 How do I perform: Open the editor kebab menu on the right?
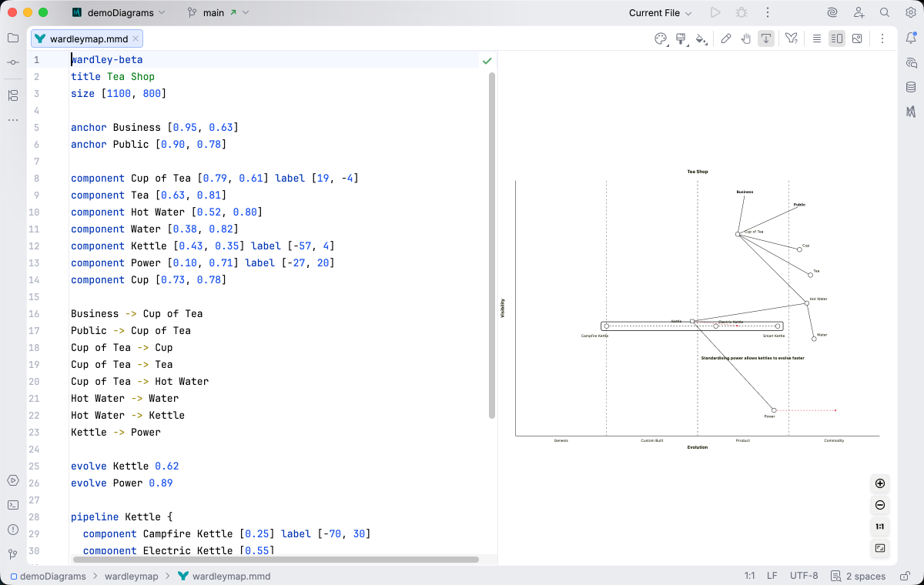coord(882,38)
